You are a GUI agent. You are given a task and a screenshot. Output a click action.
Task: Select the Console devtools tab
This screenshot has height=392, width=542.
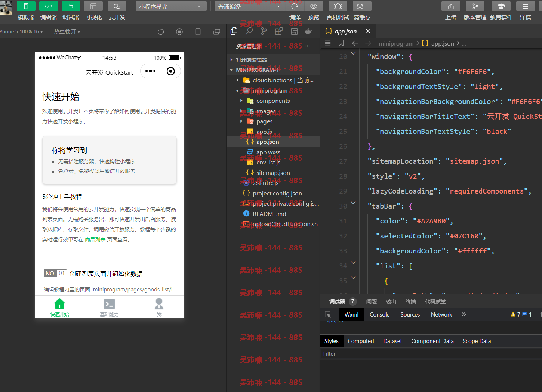[380, 315]
